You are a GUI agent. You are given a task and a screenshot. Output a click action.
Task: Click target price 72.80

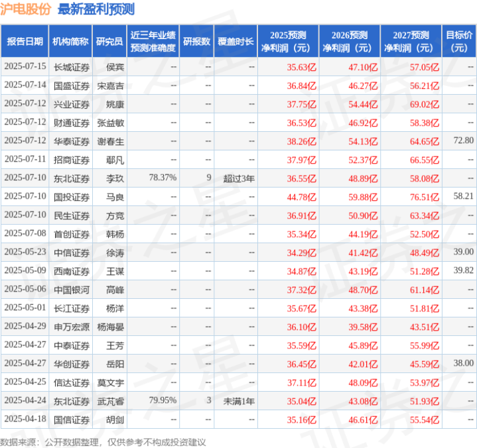click(463, 140)
